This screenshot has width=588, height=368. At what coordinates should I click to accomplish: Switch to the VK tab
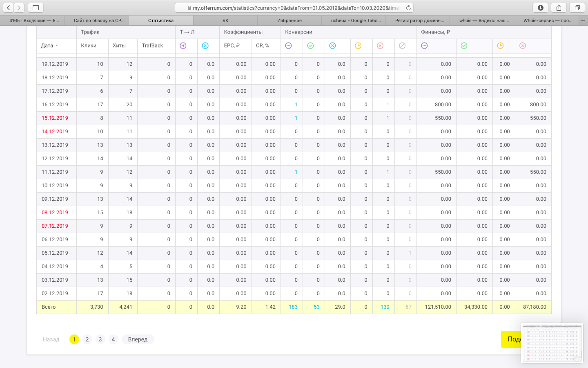click(x=225, y=20)
